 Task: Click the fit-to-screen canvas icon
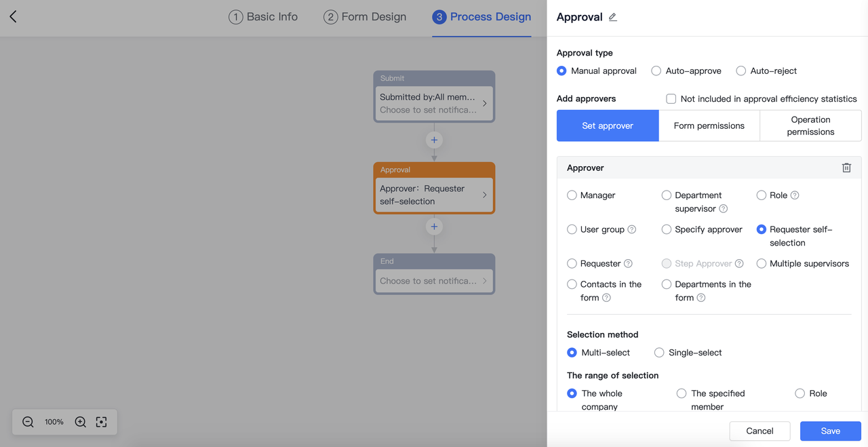click(x=102, y=422)
